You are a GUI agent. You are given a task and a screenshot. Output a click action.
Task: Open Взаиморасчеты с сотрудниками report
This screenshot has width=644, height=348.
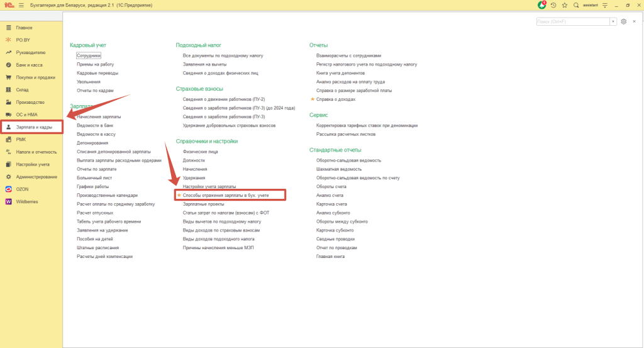click(x=348, y=55)
